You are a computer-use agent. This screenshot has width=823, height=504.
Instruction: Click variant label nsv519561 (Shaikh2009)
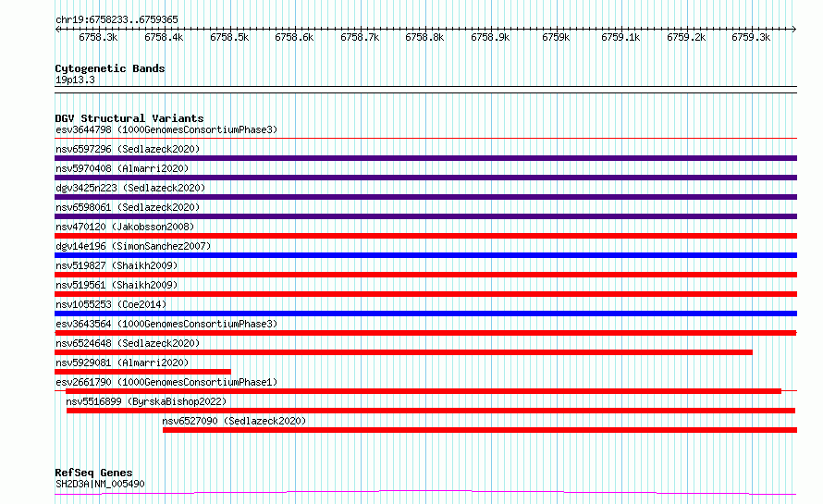coord(117,285)
